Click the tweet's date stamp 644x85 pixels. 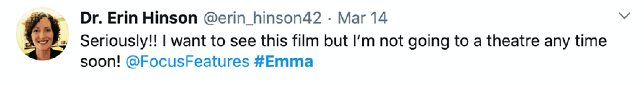(362, 18)
